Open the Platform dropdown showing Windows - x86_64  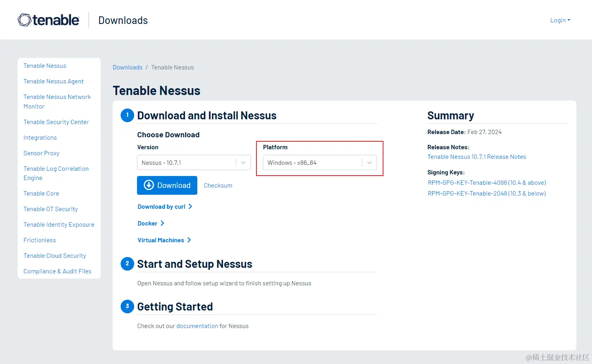320,162
